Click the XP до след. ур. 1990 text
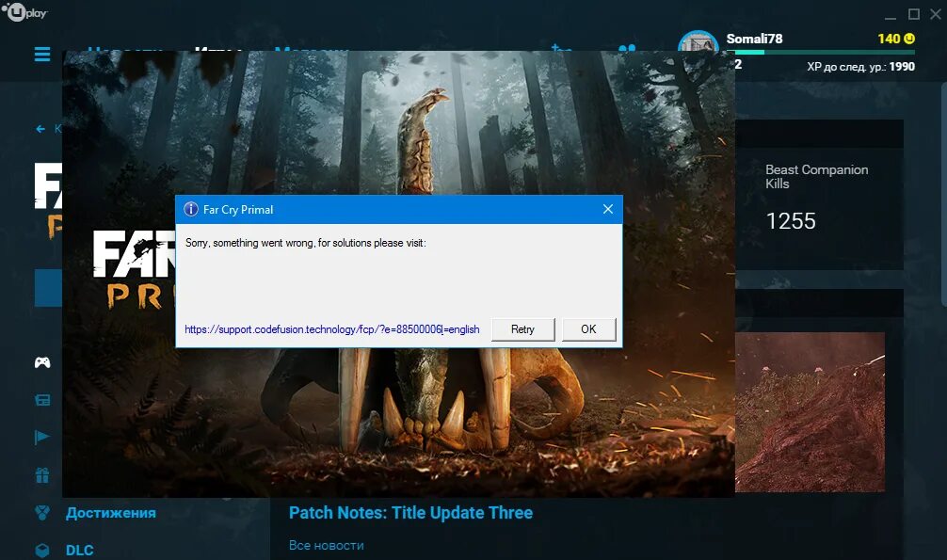Viewport: 947px width, 560px height. click(860, 67)
